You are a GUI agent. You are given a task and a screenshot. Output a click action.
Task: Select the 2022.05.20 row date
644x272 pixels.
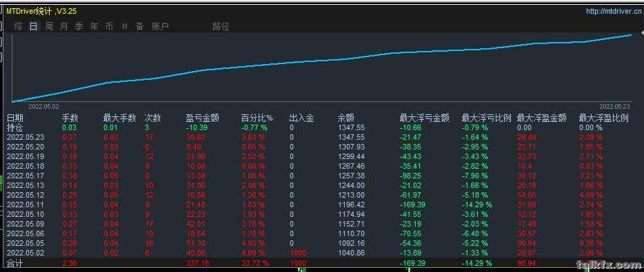pos(26,147)
